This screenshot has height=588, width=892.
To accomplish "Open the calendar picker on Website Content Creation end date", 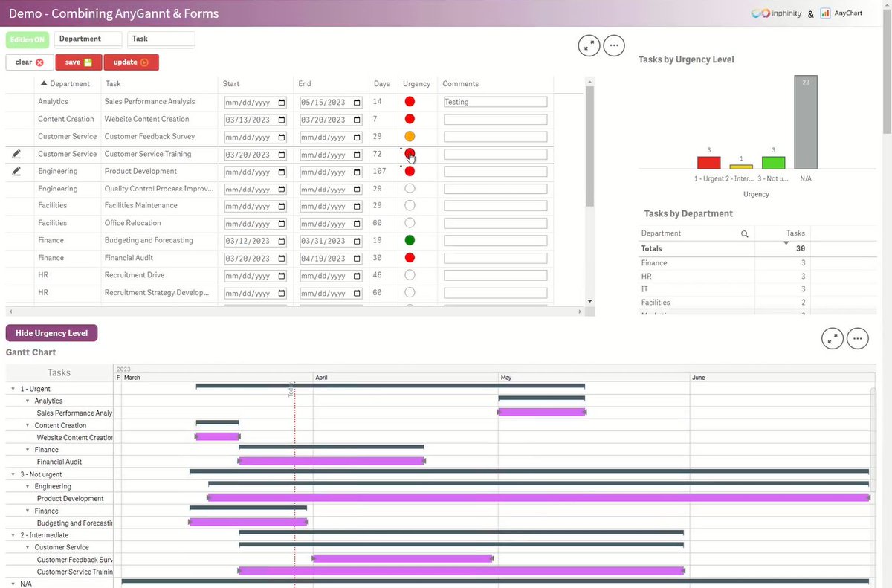I will 358,119.
